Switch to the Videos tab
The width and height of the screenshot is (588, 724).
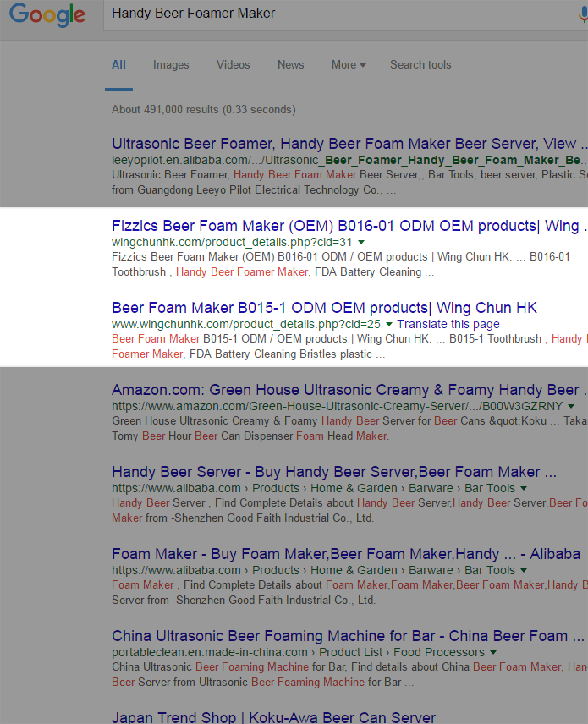point(234,64)
